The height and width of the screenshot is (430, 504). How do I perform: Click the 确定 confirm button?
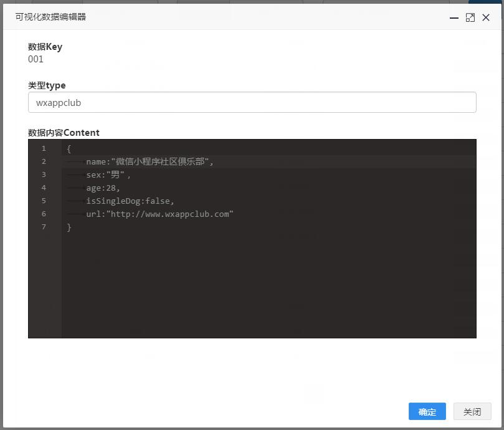[427, 411]
